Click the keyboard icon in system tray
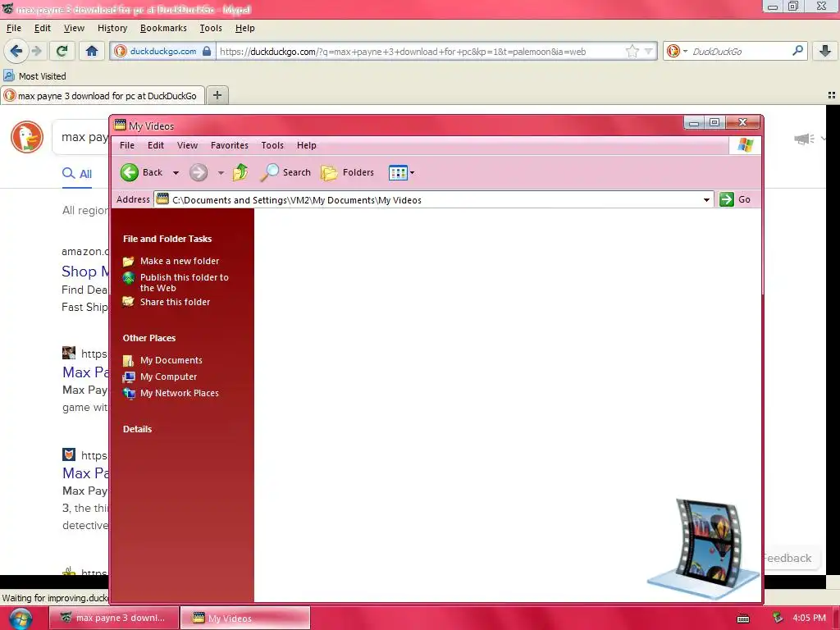The image size is (840, 630). (743, 619)
